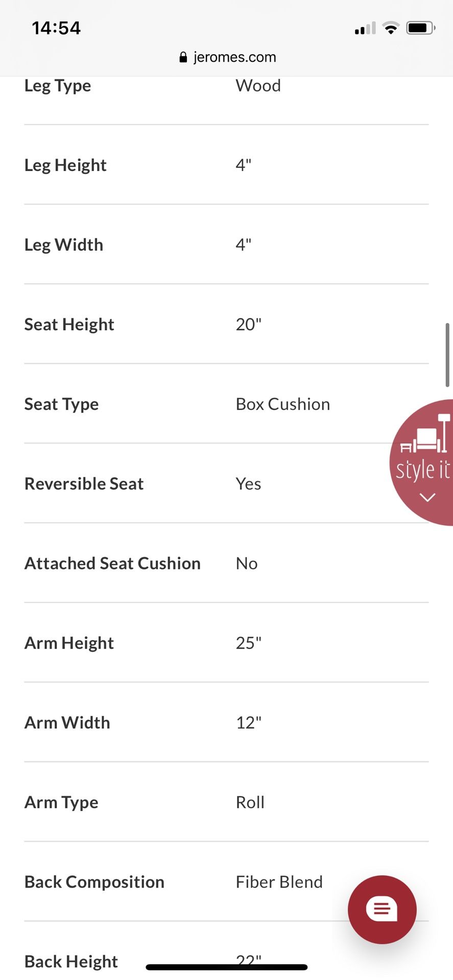Tap the cellular signal bars icon
453x980 pixels.
(x=365, y=29)
